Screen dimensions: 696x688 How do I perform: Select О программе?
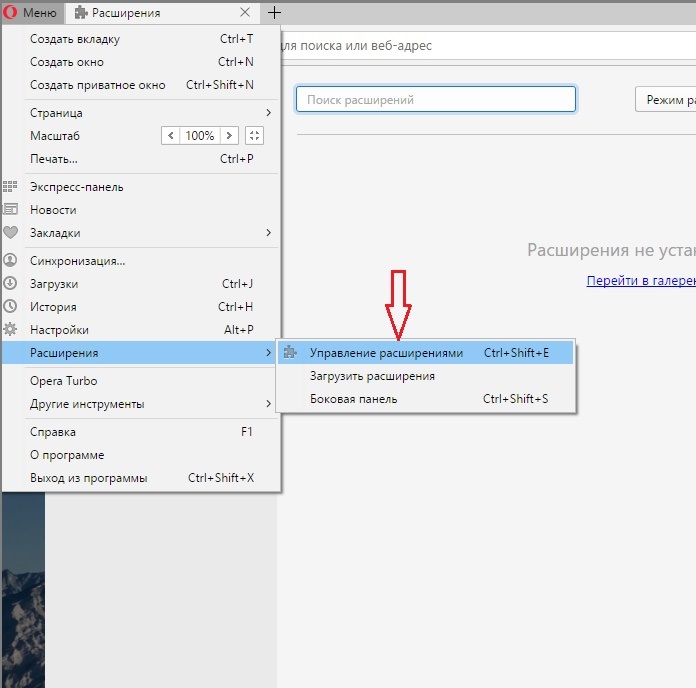(x=142, y=455)
